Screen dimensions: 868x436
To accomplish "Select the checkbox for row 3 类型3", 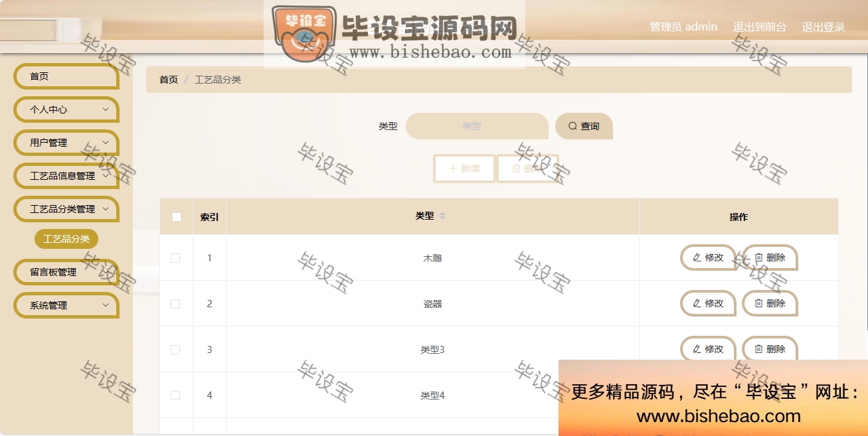I will (x=175, y=350).
